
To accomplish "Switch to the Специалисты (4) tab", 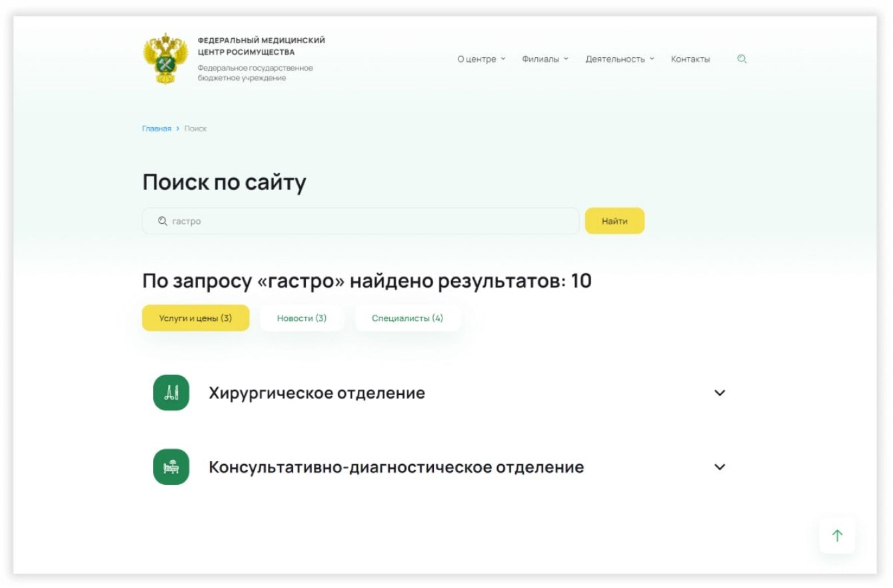I will (407, 318).
